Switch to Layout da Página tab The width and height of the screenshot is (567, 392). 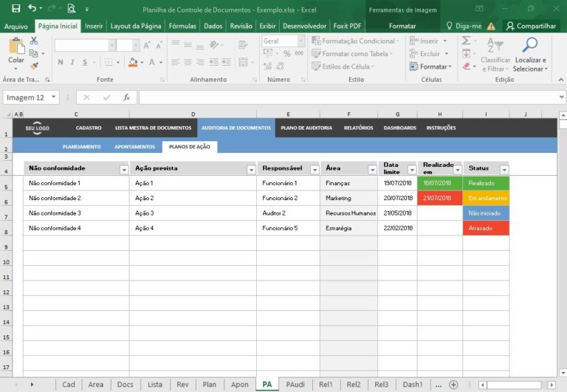tap(136, 26)
